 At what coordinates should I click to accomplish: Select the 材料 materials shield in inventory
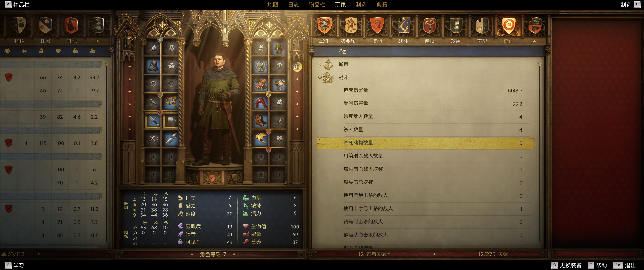coord(19,25)
